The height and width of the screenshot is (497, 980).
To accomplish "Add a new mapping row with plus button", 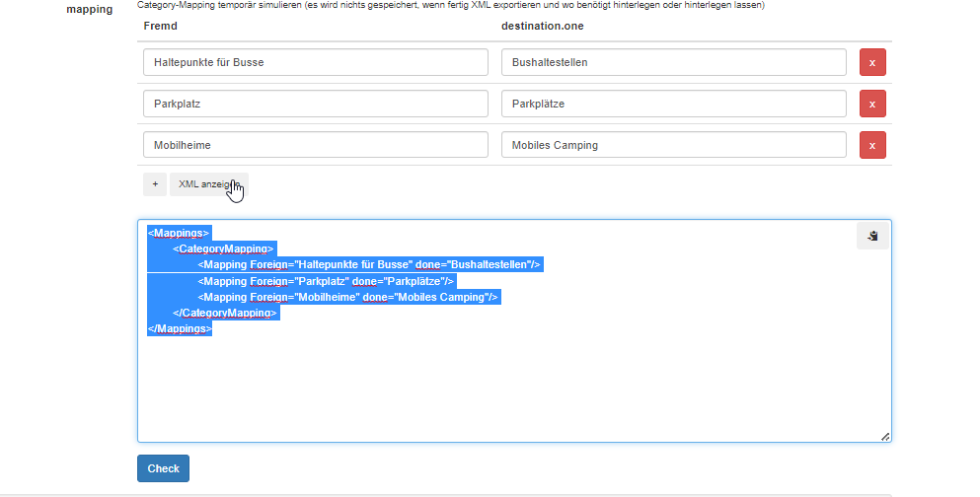I will click(155, 184).
